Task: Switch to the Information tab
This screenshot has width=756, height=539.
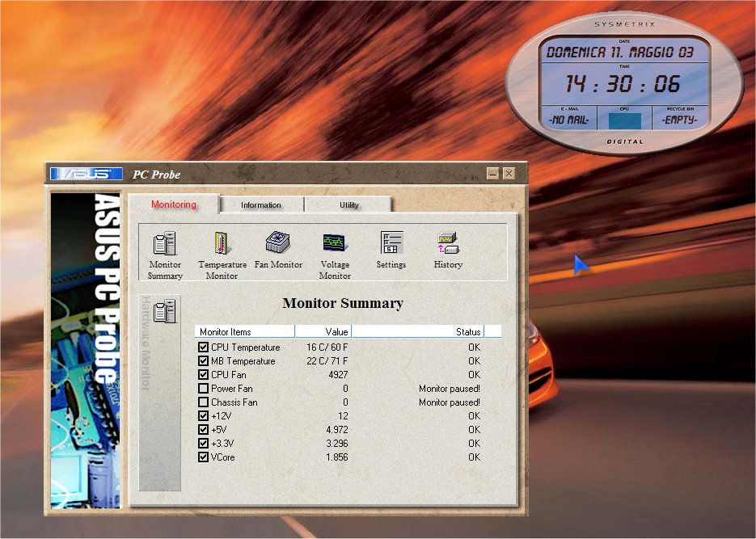Action: click(261, 204)
